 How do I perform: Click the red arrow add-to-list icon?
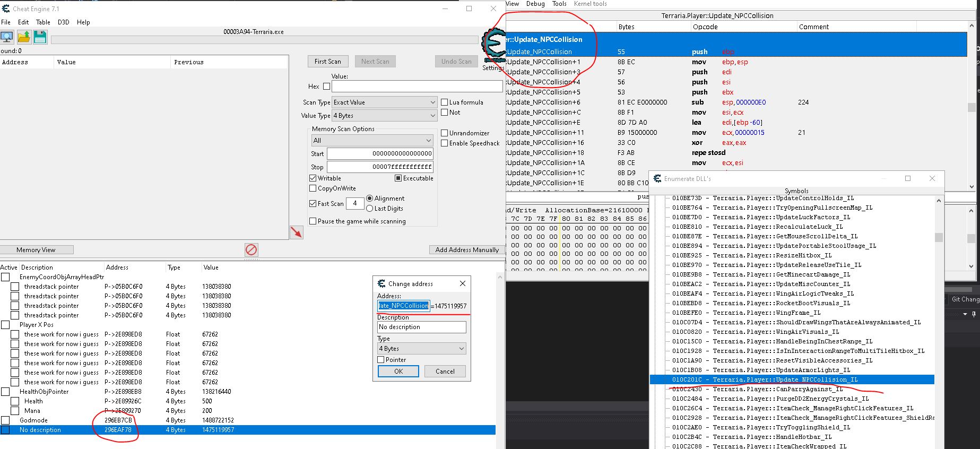tap(296, 232)
